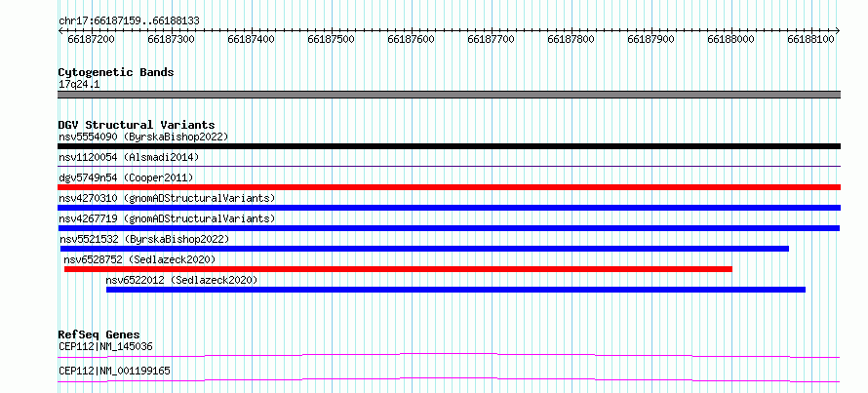Click ruler position 66188000
The height and width of the screenshot is (393, 868).
click(x=731, y=39)
